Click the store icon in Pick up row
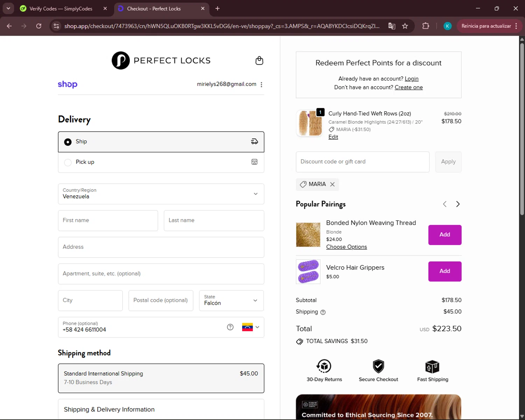 click(254, 162)
